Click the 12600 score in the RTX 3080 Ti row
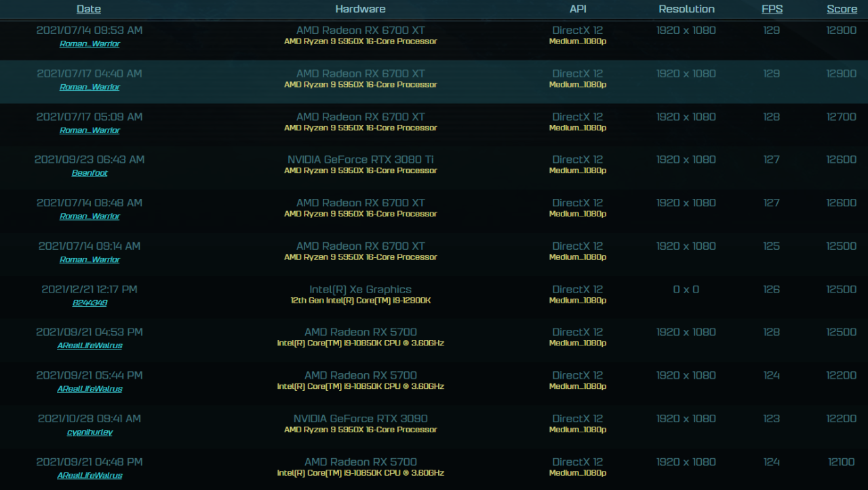The width and height of the screenshot is (868, 490). tap(842, 159)
